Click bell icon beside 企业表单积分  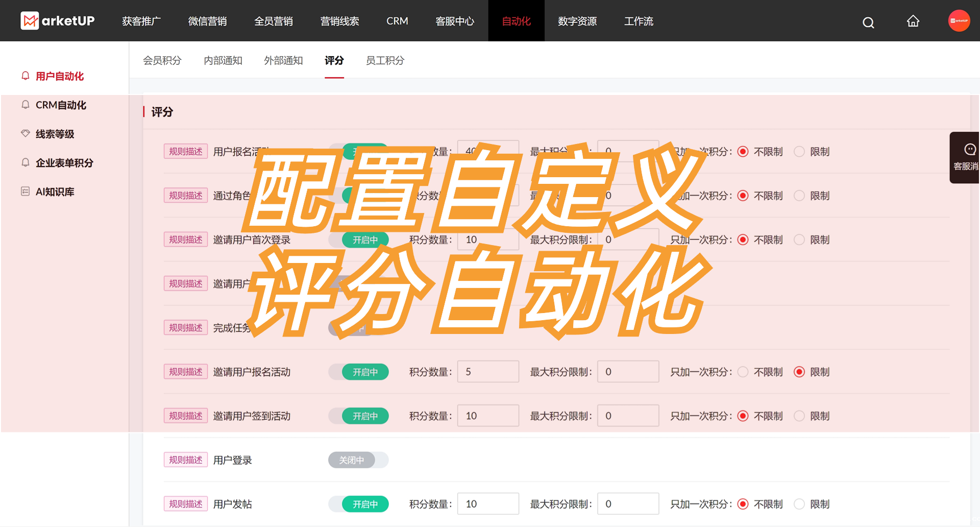[26, 162]
